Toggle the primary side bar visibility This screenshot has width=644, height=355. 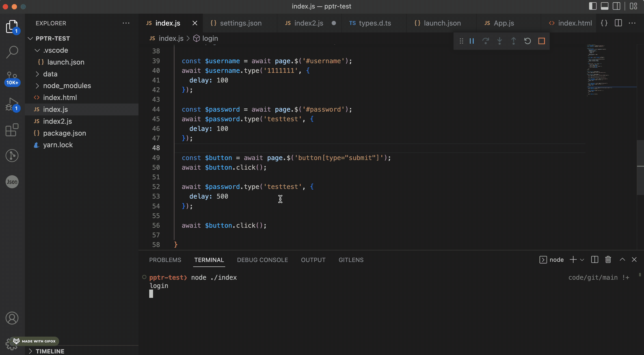[x=593, y=6]
